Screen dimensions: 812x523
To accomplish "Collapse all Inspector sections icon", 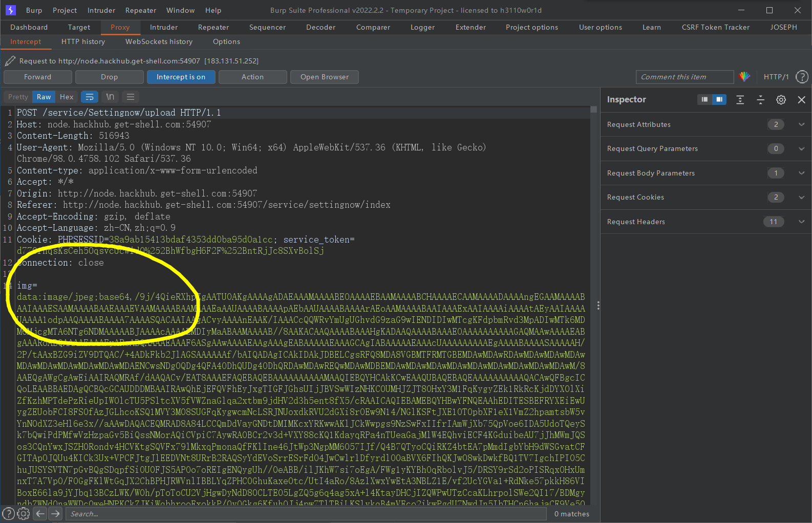I will click(760, 100).
